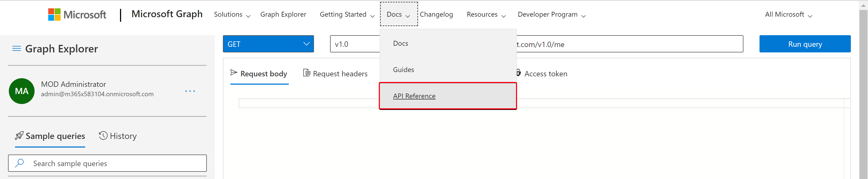Click the Search sample queries field
This screenshot has width=868, height=179.
107,163
